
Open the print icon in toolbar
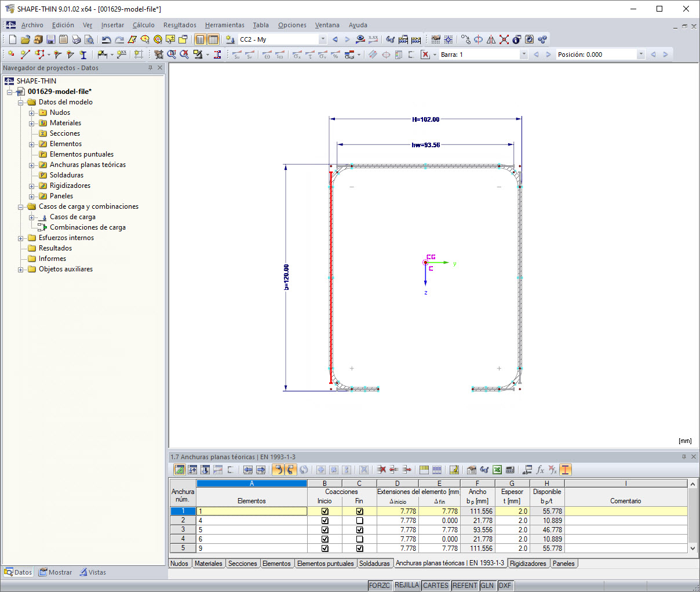click(76, 39)
